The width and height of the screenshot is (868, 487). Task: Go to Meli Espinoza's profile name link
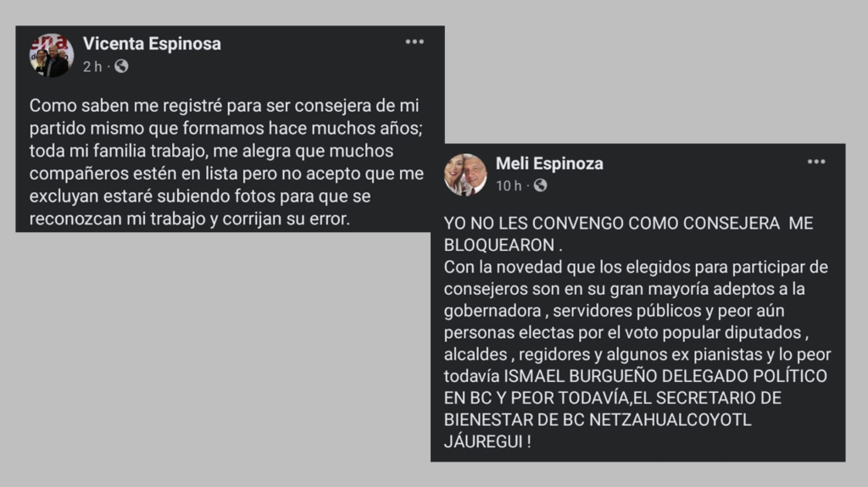(x=549, y=163)
